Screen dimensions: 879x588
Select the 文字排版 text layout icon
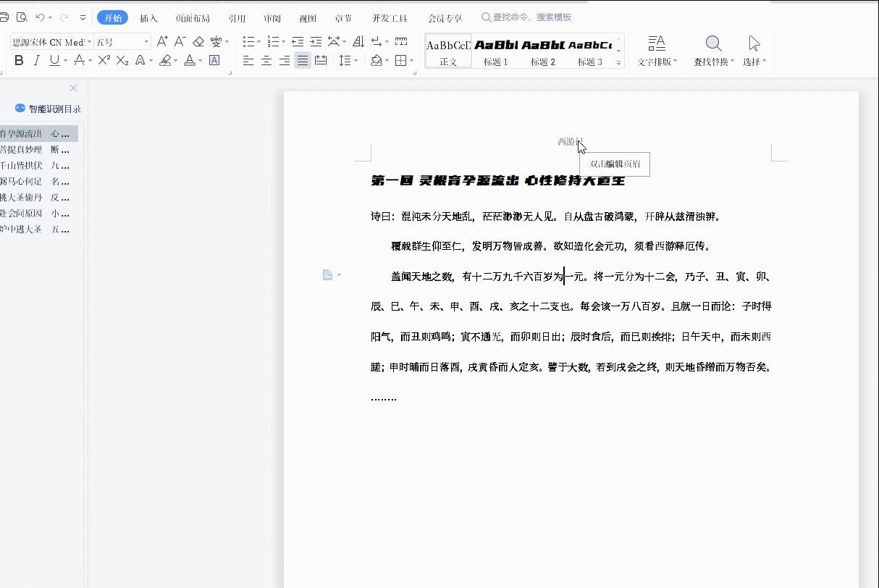click(x=655, y=51)
